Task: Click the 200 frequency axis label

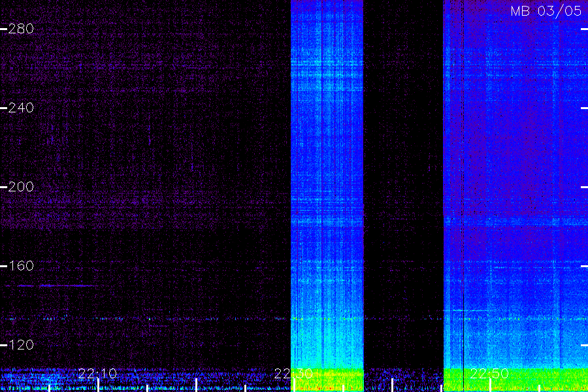Action: click(21, 187)
